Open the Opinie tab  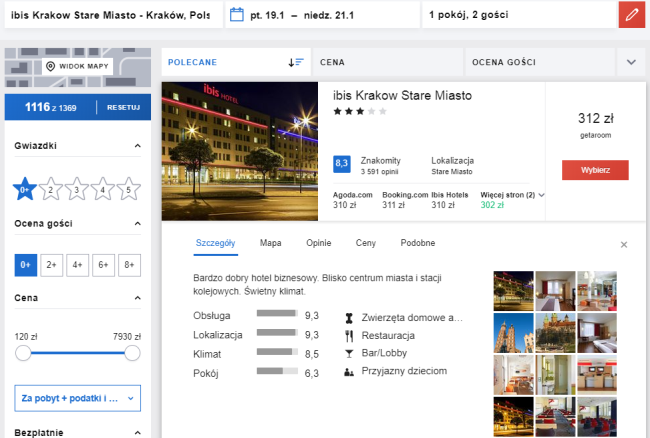[319, 243]
